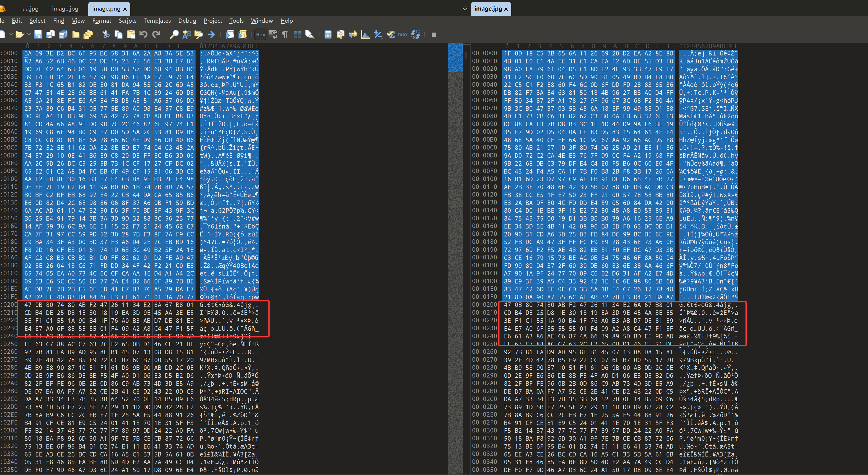Open the Calculator tool
This screenshot has width=868, height=475.
(328, 34)
